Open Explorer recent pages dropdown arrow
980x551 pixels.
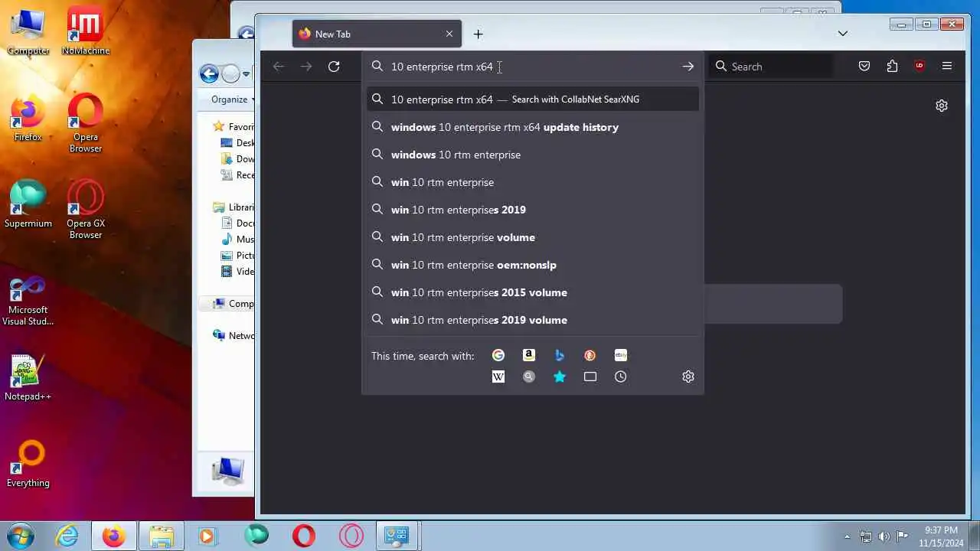click(246, 74)
